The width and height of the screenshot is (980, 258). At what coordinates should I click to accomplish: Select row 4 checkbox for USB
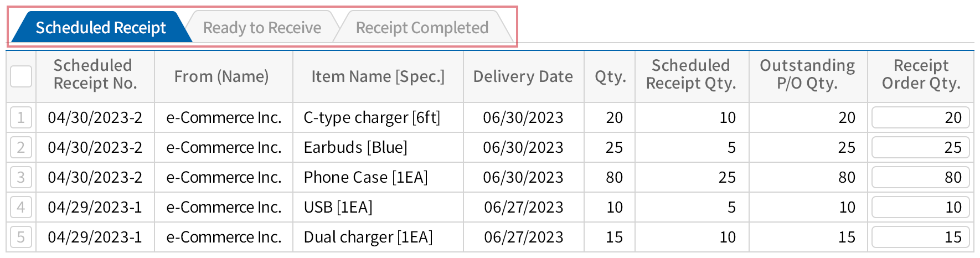tap(21, 207)
